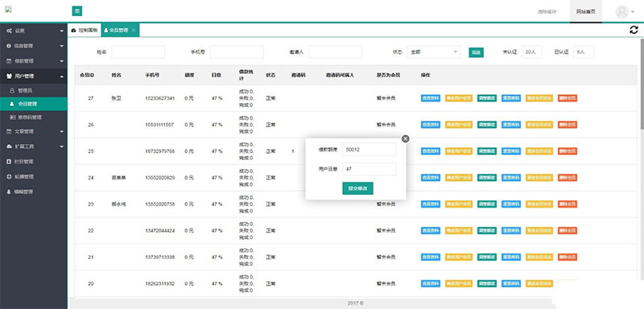Screen dimensions: 644x309
Task: Open 网站首页 in the top header
Action: 586,11
